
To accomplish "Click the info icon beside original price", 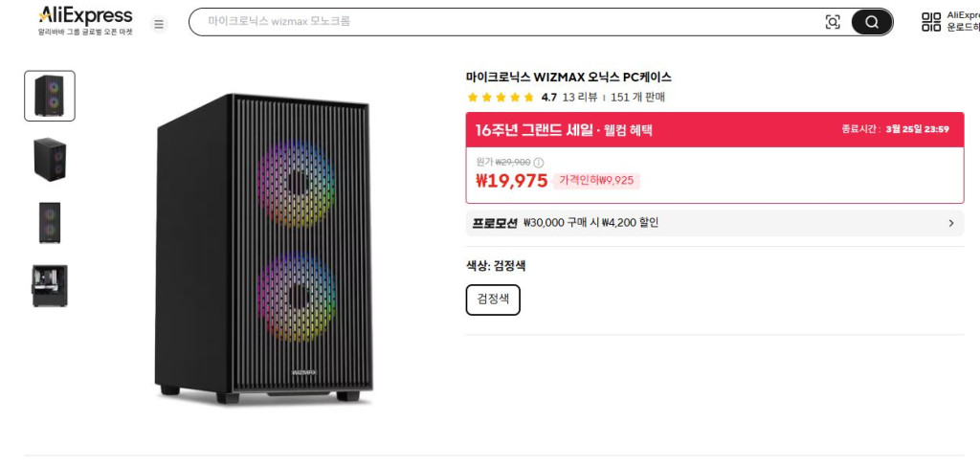I will 538,163.
